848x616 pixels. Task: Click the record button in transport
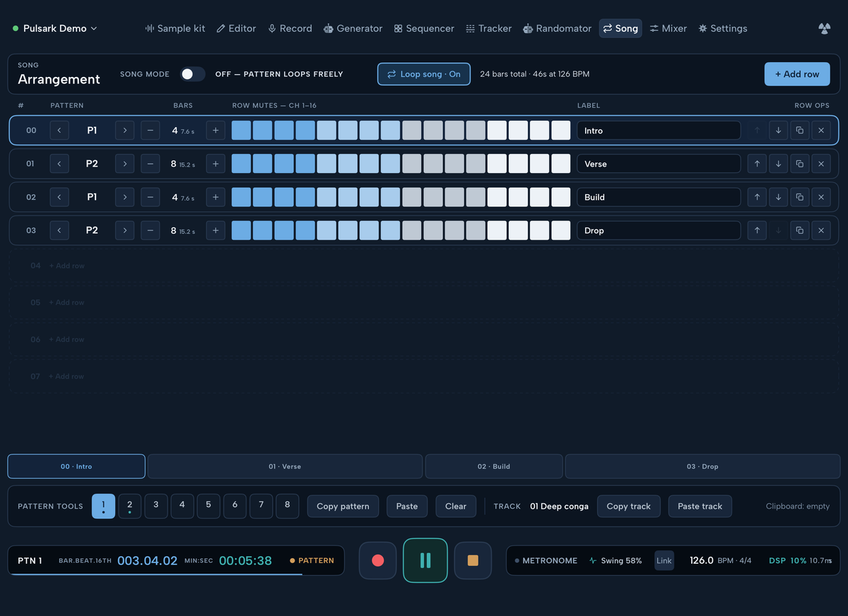pyautogui.click(x=378, y=560)
